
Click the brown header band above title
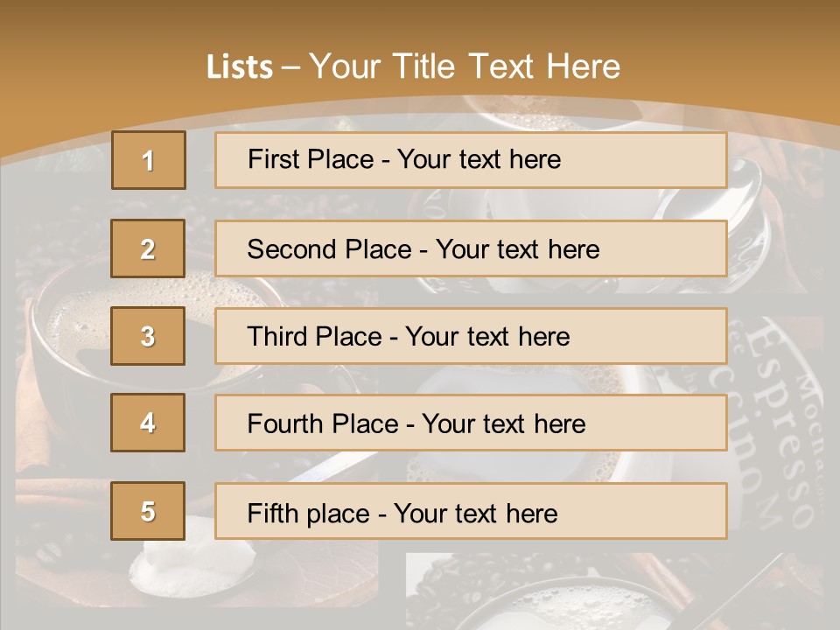420,22
